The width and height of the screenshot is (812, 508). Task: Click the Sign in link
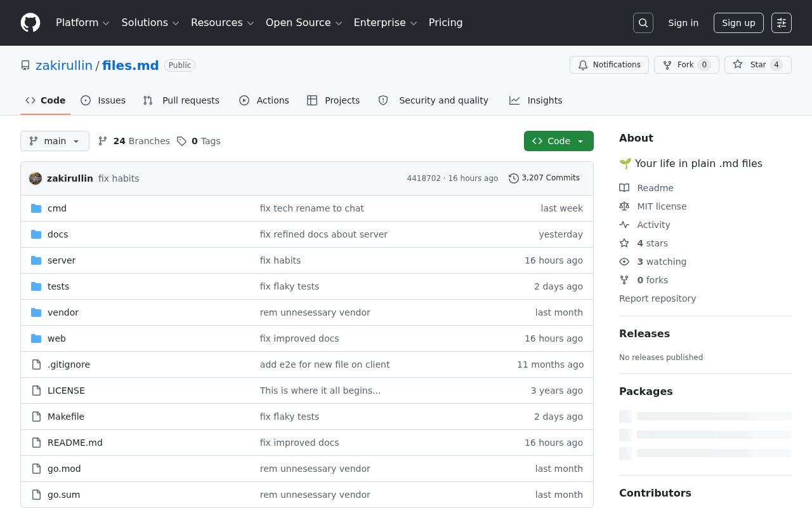coord(683,23)
